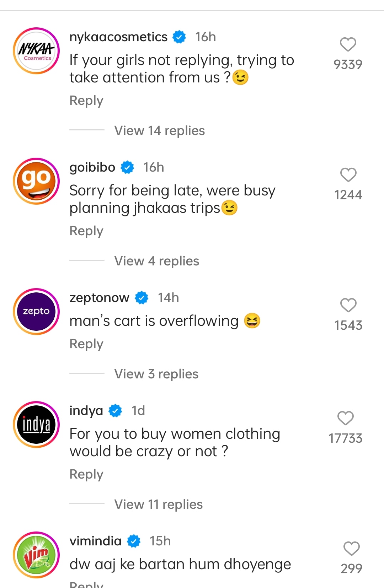The height and width of the screenshot is (588, 384).
Task: Reply to nykaacosmetics comment
Action: click(x=86, y=101)
